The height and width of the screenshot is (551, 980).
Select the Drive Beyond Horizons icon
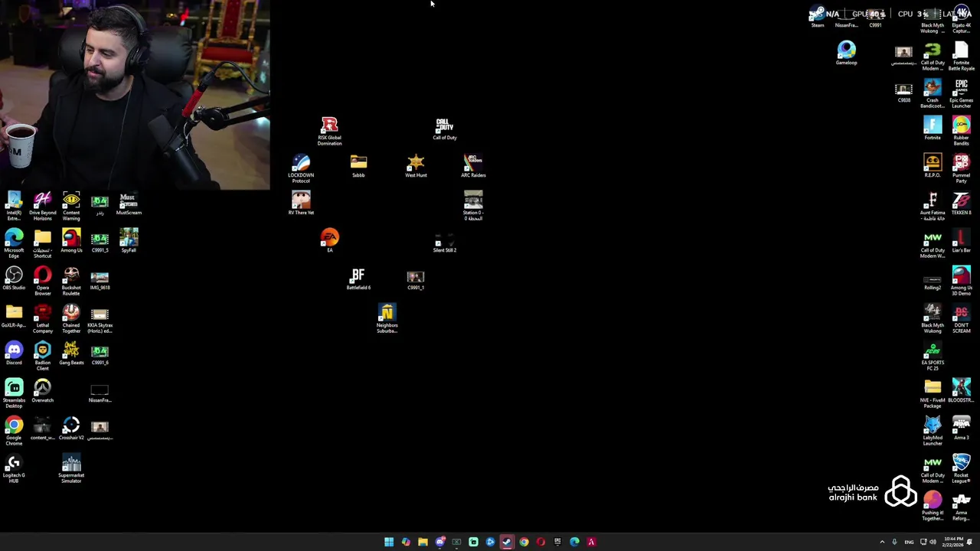point(43,207)
